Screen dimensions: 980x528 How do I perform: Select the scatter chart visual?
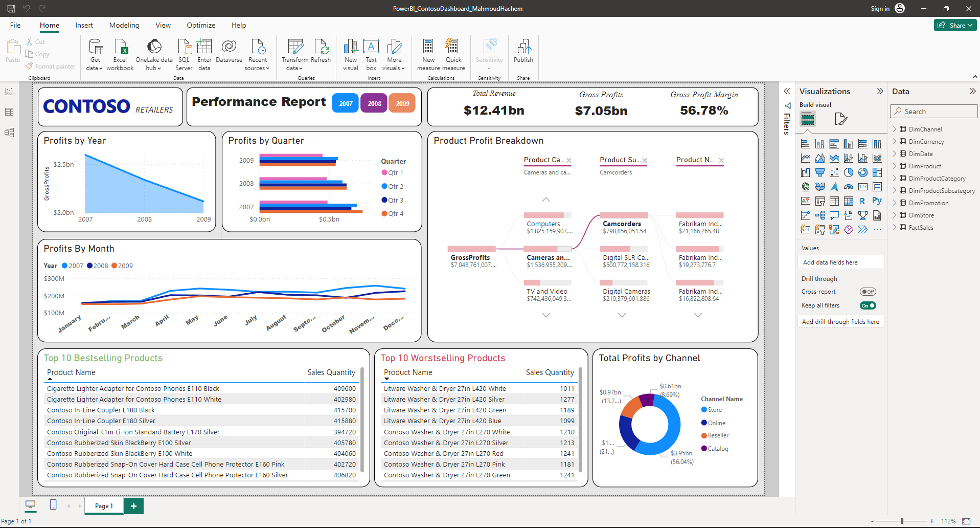pyautogui.click(x=834, y=172)
